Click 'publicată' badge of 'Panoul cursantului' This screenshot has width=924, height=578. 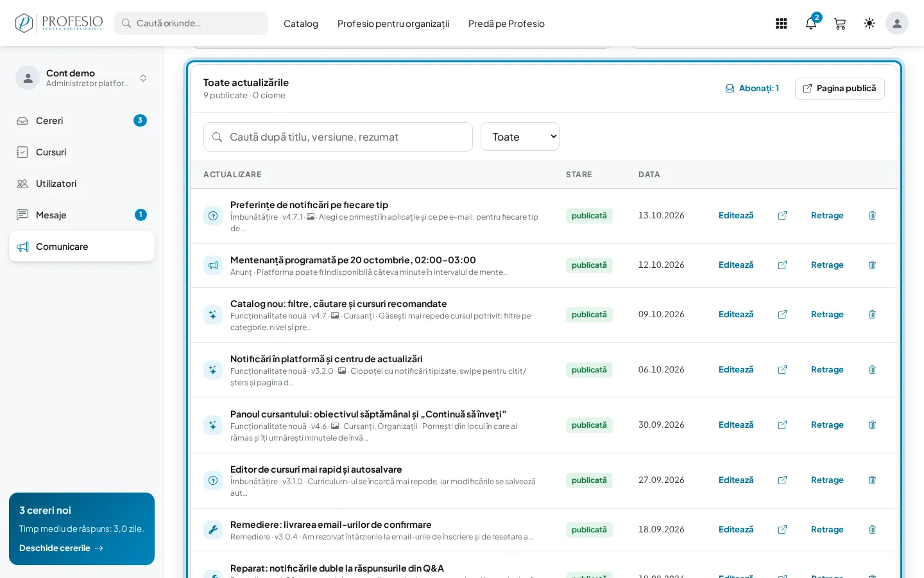[x=589, y=425]
